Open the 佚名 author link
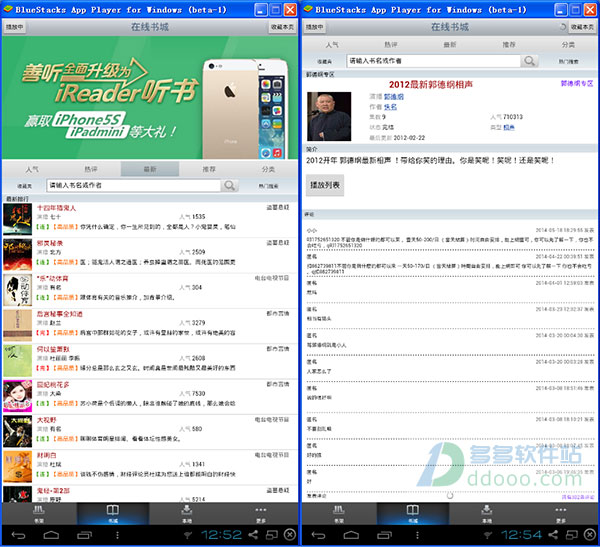The image size is (600, 547). click(390, 107)
